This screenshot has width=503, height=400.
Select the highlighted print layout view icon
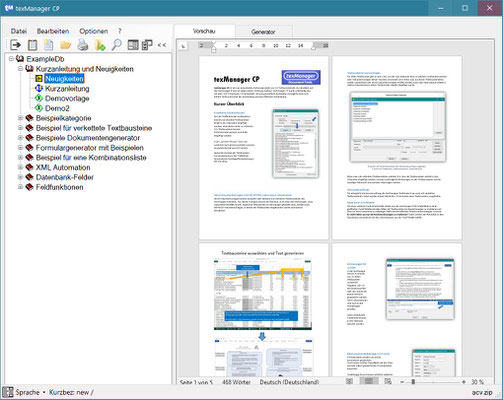pos(369,381)
